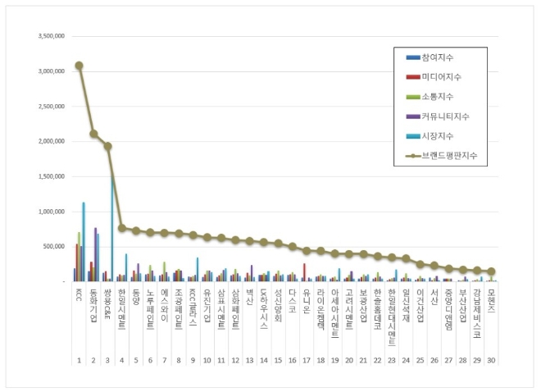The width and height of the screenshot is (541, 392).
Task: Select the 미디어지수 legend entry
Action: tap(434, 77)
